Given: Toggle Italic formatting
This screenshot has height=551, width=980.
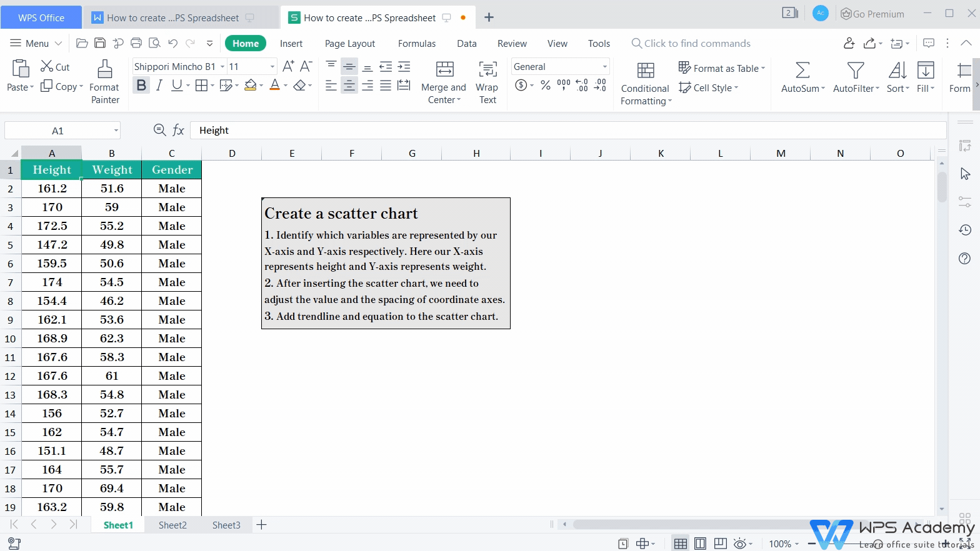Looking at the screenshot, I should tap(159, 85).
